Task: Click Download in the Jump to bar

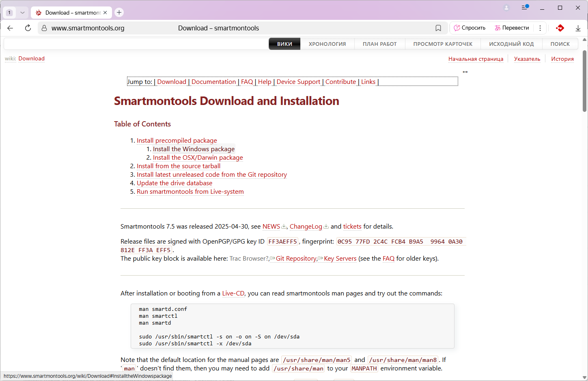Action: 172,81
